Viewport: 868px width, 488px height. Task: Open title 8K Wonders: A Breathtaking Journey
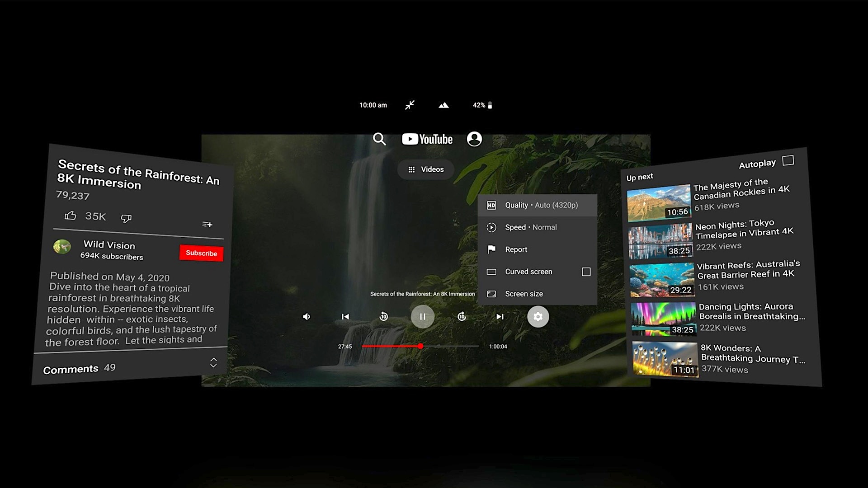click(753, 354)
